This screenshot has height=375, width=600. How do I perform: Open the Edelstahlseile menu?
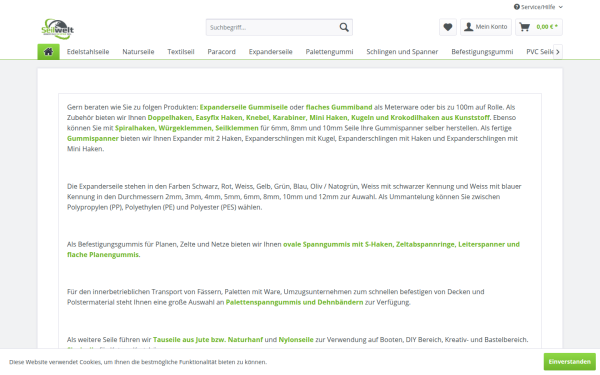click(x=88, y=52)
